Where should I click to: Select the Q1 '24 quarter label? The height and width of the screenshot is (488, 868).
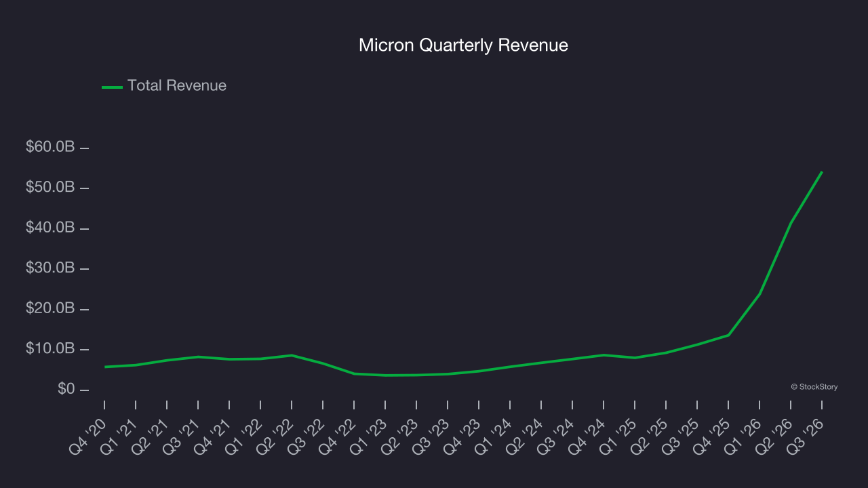coord(494,436)
